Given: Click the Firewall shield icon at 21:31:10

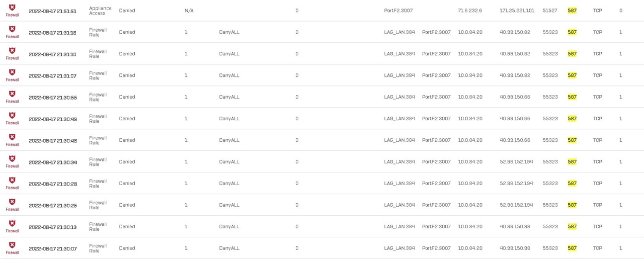Looking at the screenshot, I should [x=12, y=51].
